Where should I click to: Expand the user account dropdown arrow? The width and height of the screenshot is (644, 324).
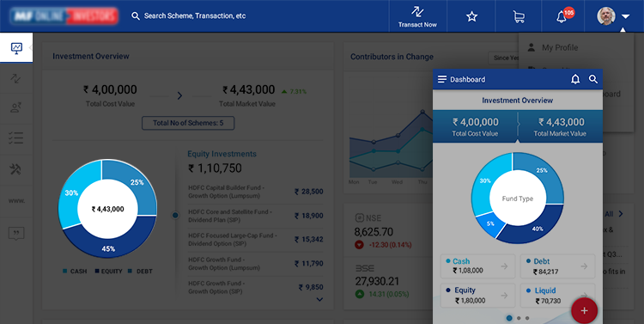[625, 16]
